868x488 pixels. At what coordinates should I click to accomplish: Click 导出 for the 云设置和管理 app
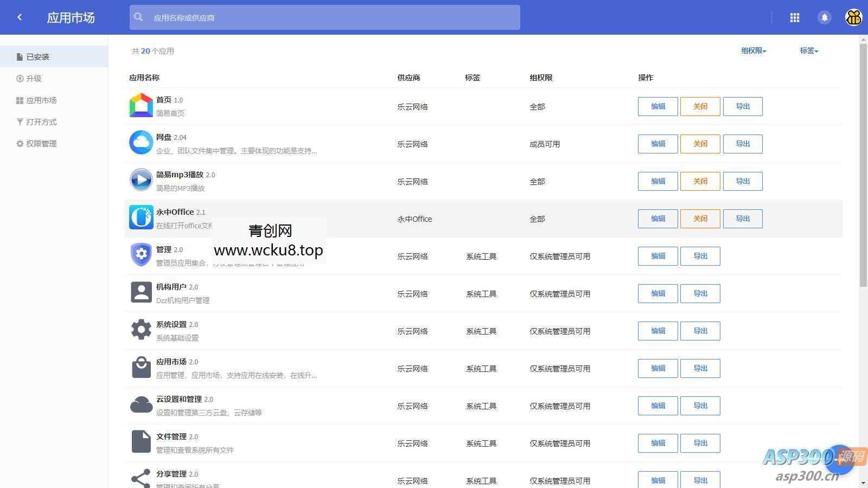click(x=700, y=405)
